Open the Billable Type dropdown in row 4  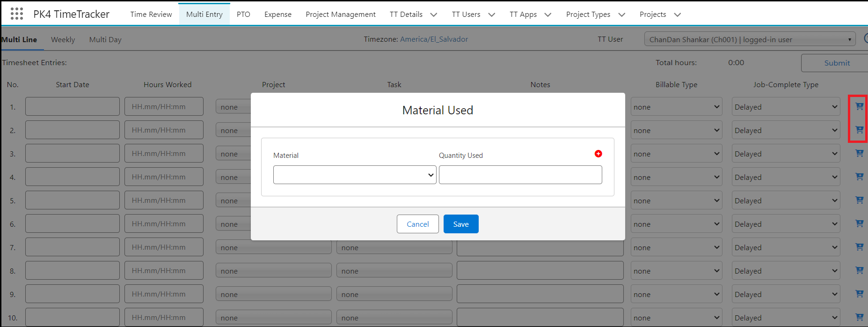[676, 177]
